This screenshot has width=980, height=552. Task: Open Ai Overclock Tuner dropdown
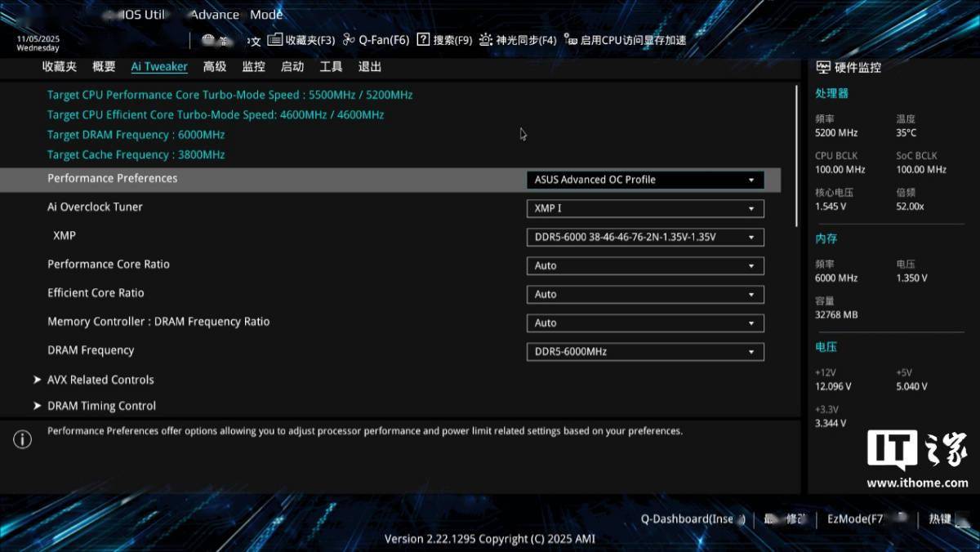[645, 208]
